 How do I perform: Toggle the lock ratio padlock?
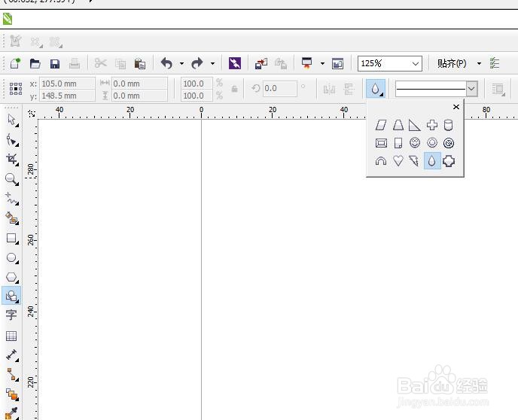pyautogui.click(x=234, y=89)
